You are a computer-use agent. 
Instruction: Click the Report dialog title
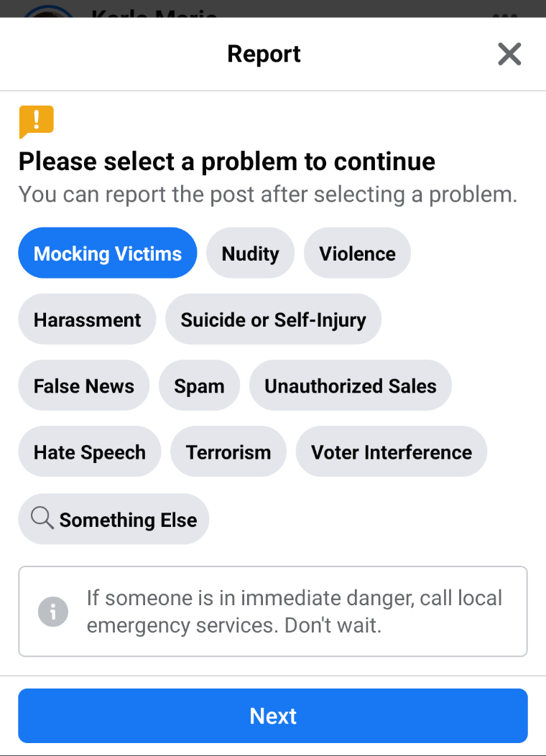(264, 54)
